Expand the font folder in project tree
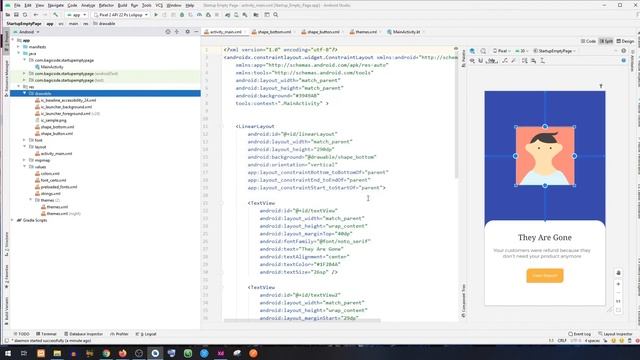640x360 pixels. 24,140
